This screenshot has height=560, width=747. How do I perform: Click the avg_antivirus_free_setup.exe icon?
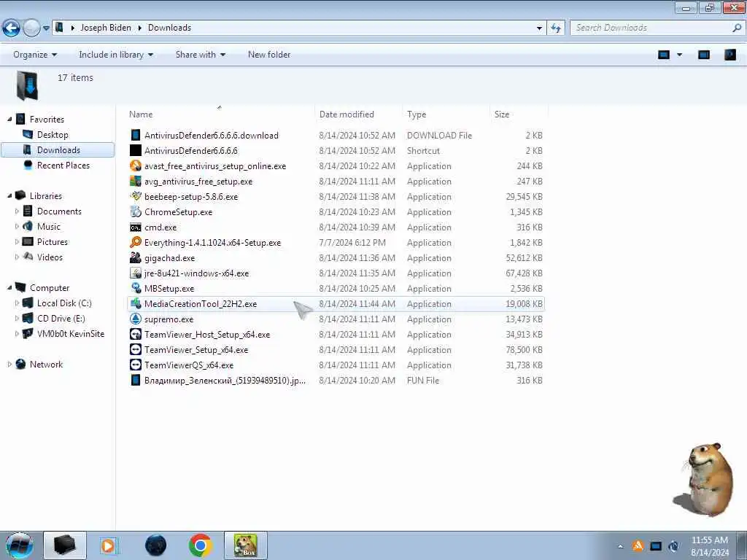tap(136, 181)
